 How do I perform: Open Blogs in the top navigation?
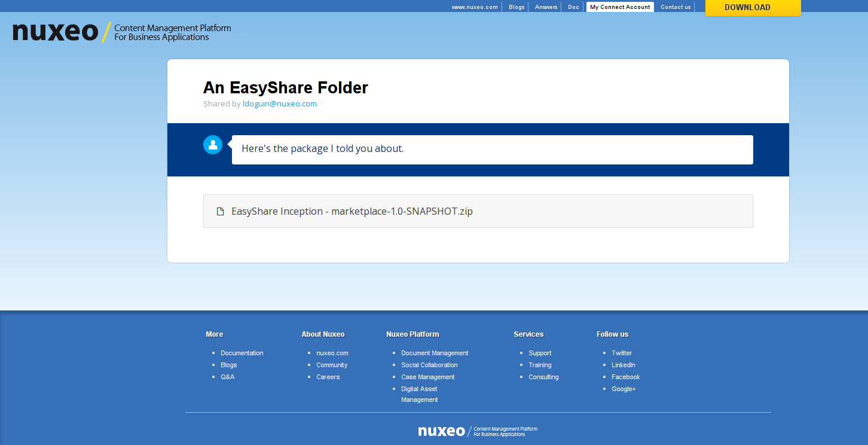coord(516,7)
